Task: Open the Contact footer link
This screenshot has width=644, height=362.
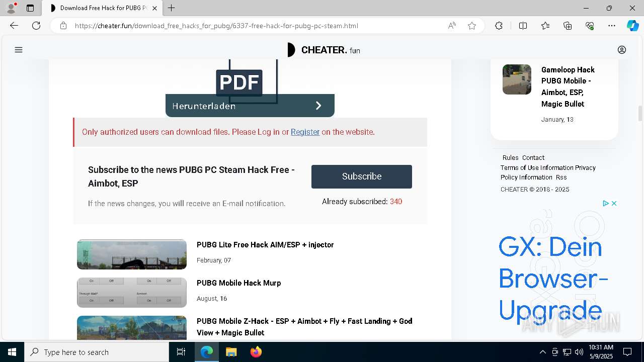Action: tap(533, 157)
